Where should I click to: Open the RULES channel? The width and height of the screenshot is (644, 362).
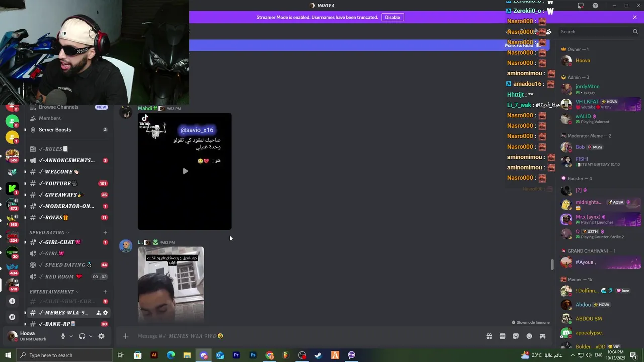click(x=68, y=149)
